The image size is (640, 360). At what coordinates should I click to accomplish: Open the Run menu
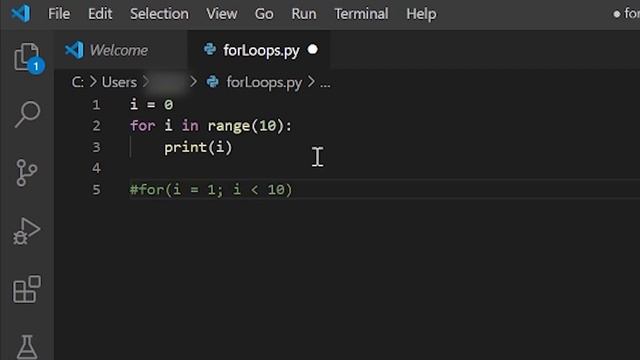304,14
